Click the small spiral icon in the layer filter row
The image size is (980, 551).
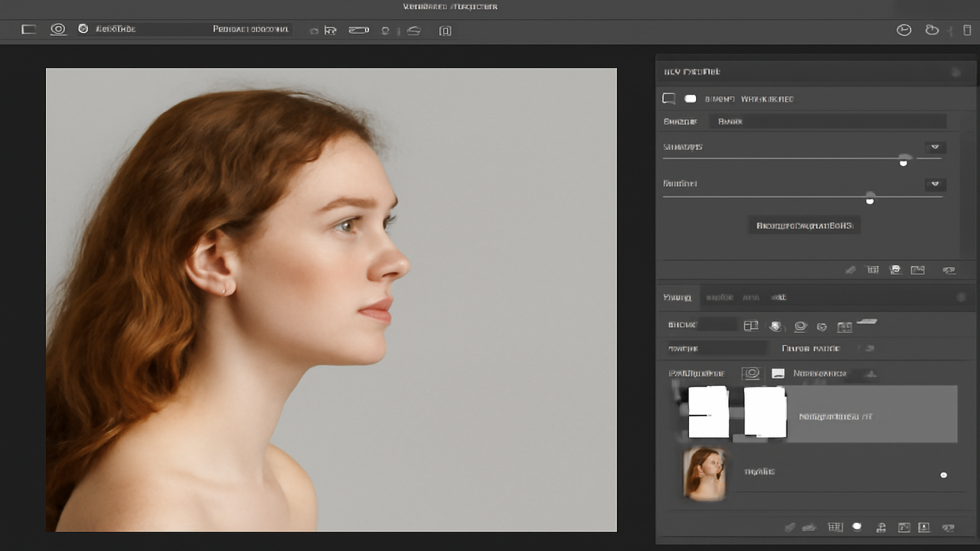tap(822, 327)
